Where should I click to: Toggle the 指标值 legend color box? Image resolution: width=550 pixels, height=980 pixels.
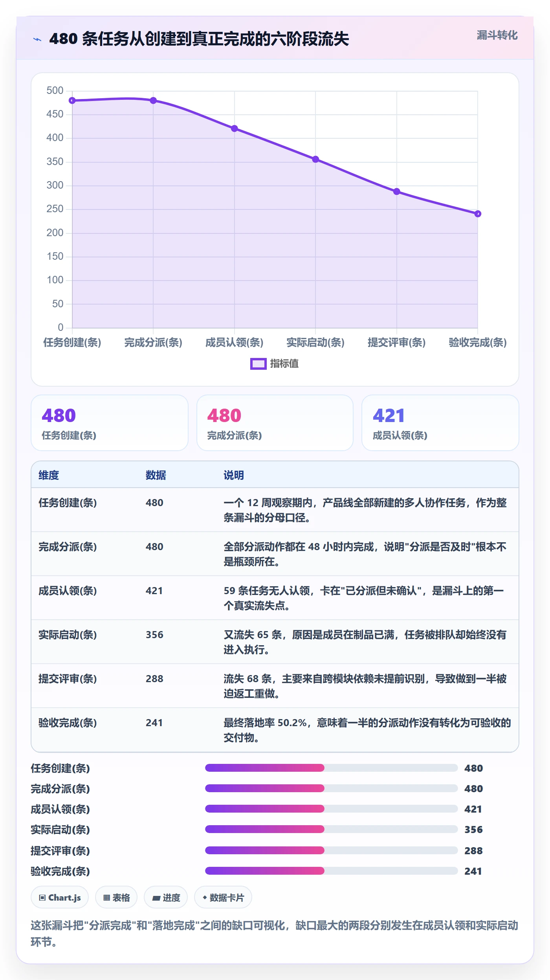point(258,364)
